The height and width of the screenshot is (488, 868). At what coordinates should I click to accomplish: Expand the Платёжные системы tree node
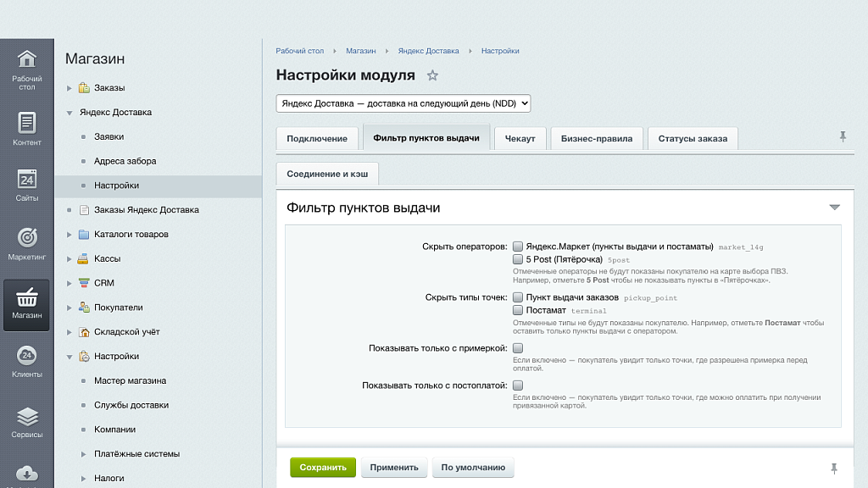[84, 454]
